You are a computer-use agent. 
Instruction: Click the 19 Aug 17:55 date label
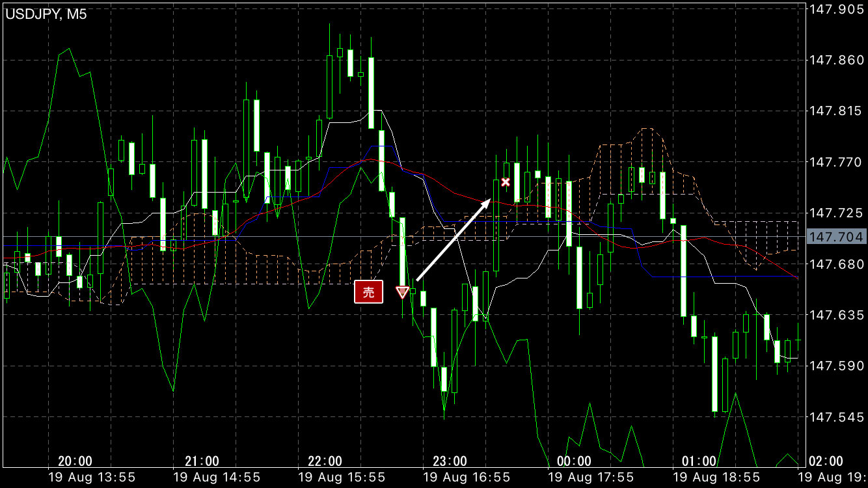tap(591, 477)
